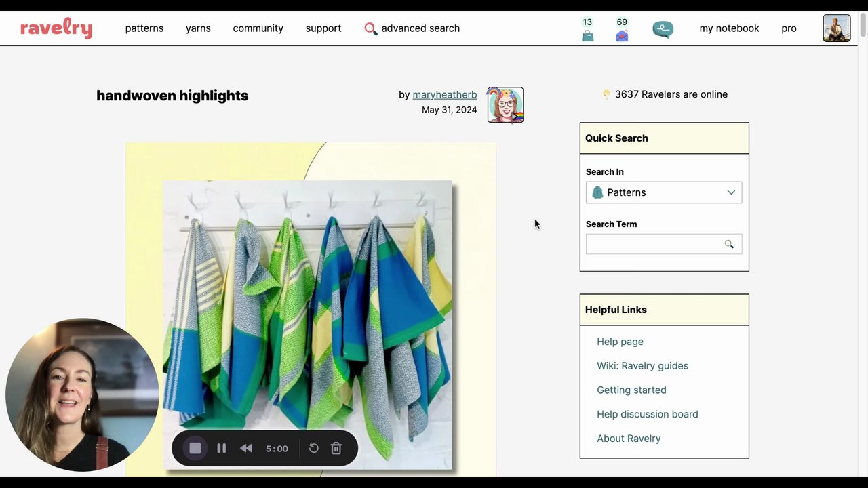This screenshot has width=868, height=488.
Task: Restart the recording
Action: point(313,448)
